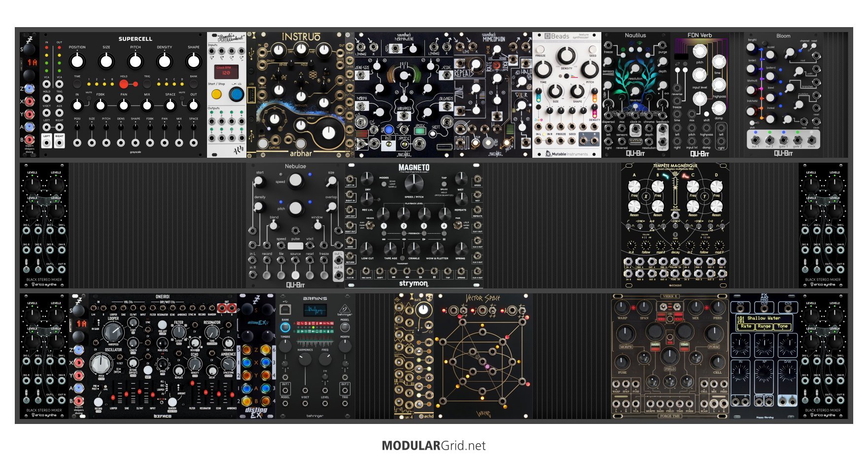This screenshot has width=868, height=456.
Task: Select the Tone tab on FX Aid display
Action: [x=782, y=326]
